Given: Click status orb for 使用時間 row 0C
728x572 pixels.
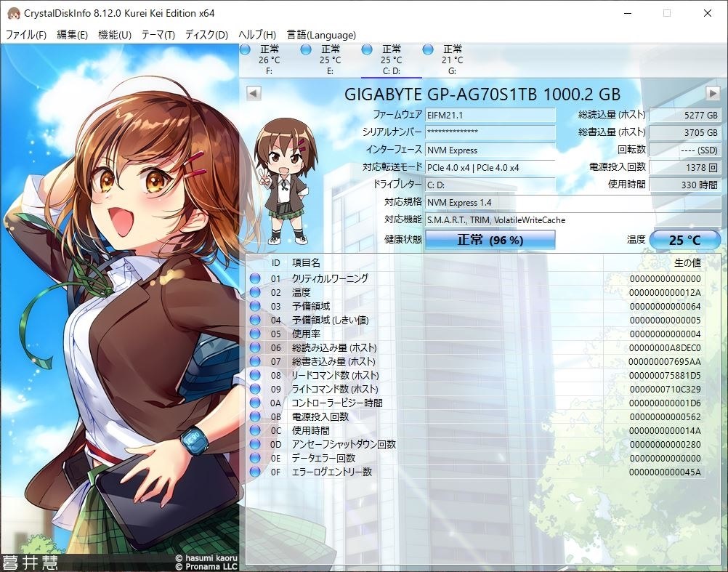Looking at the screenshot, I should (255, 430).
